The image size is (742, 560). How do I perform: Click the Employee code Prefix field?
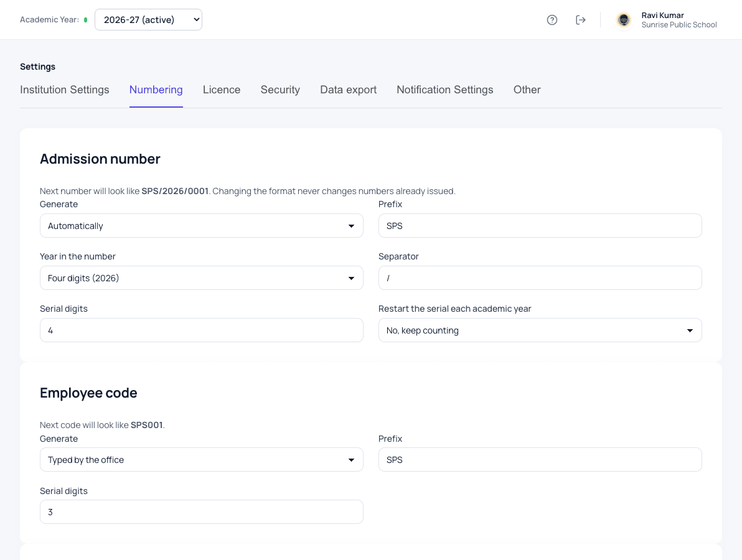pyautogui.click(x=540, y=460)
